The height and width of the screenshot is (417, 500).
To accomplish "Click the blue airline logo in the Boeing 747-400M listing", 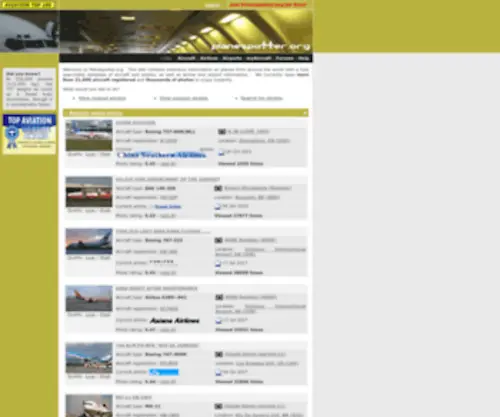I will pos(164,372).
